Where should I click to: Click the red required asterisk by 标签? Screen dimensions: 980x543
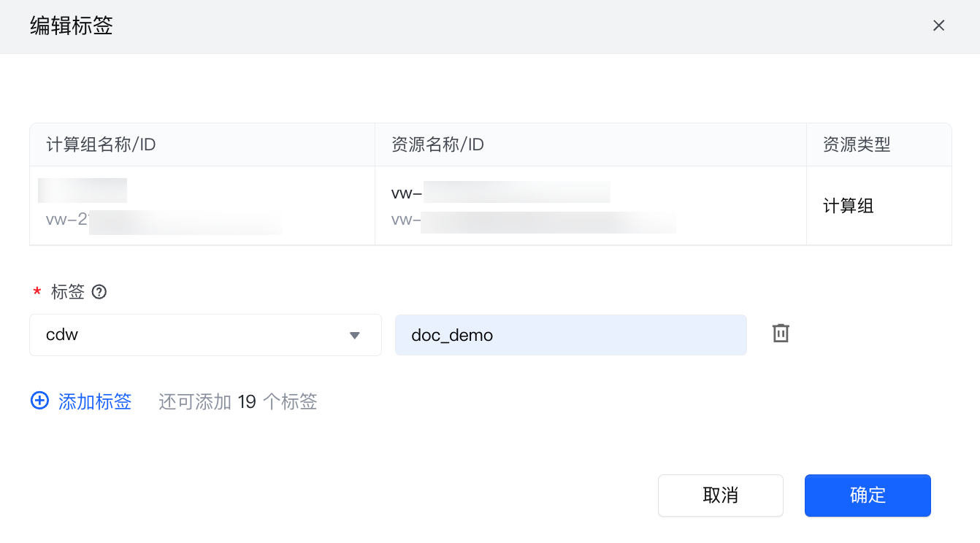[37, 293]
